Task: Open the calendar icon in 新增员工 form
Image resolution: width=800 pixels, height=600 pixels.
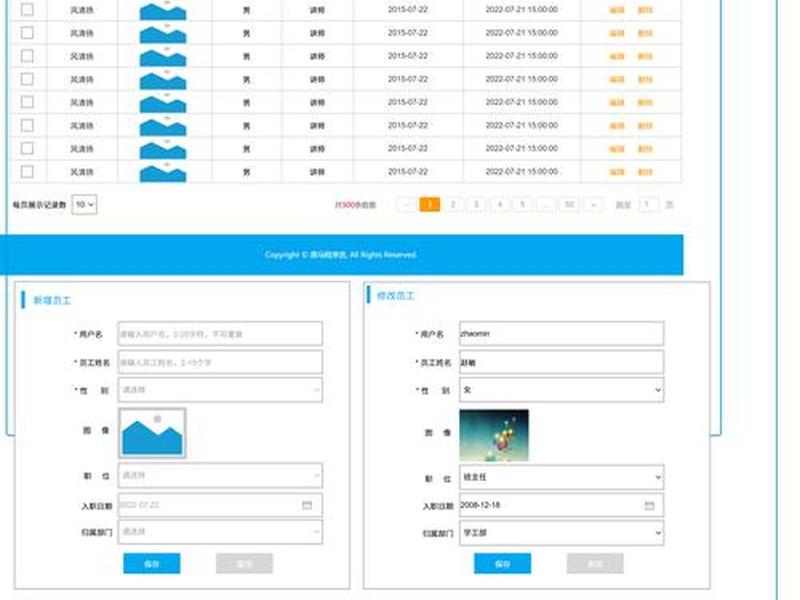Action: [x=307, y=505]
